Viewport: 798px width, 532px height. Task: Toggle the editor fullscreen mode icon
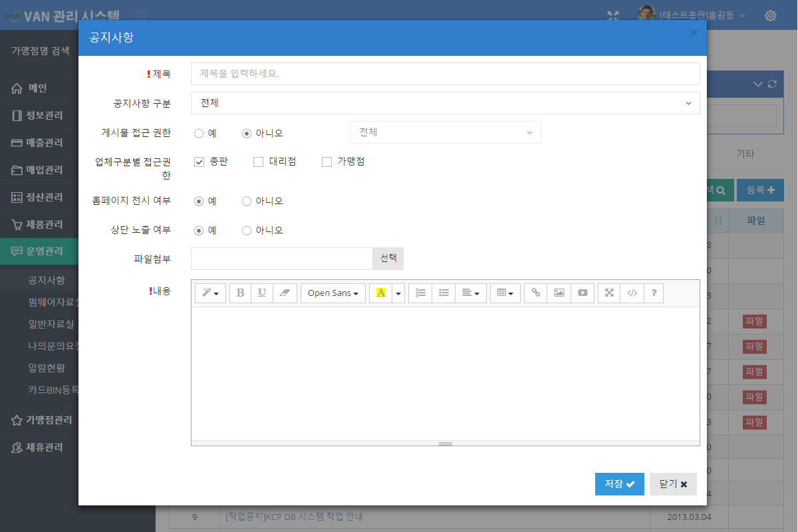609,293
